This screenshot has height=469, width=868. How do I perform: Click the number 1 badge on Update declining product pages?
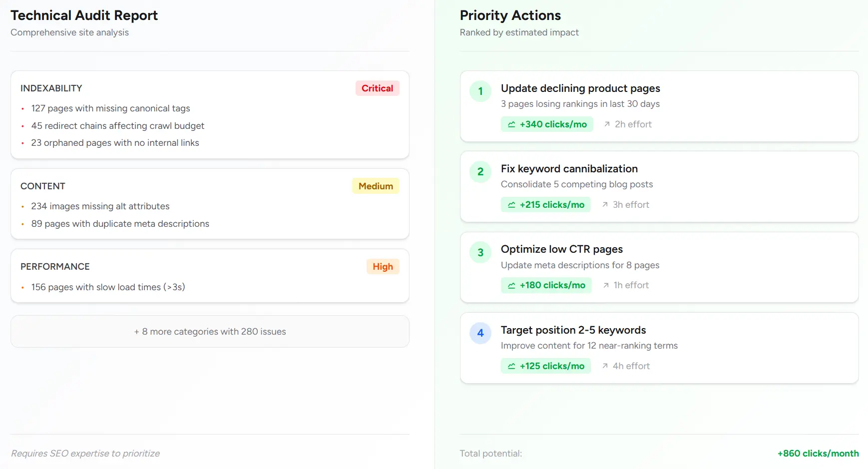(480, 91)
